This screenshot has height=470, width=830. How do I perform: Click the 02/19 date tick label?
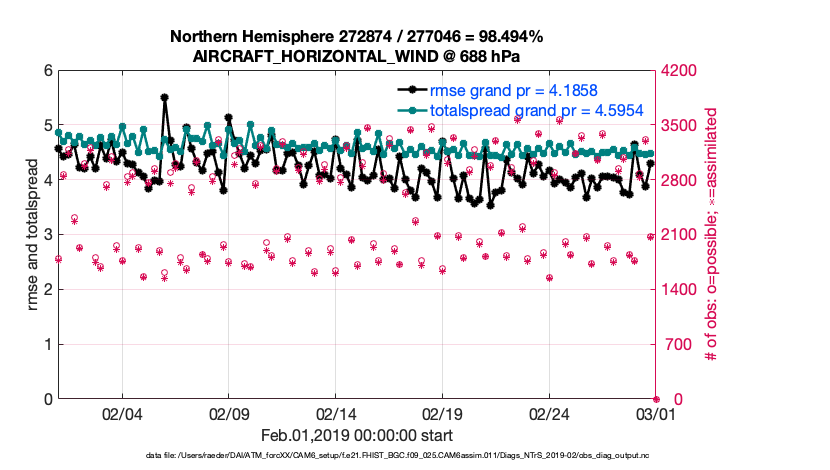(x=443, y=413)
